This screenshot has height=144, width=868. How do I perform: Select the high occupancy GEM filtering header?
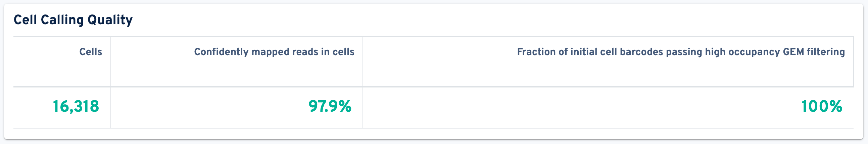pos(681,52)
